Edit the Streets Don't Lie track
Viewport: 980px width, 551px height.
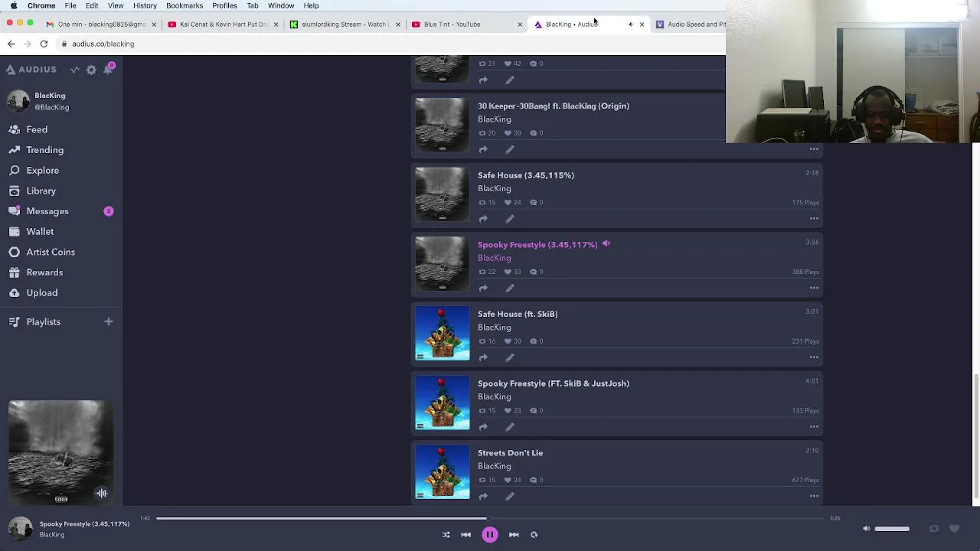click(x=510, y=497)
